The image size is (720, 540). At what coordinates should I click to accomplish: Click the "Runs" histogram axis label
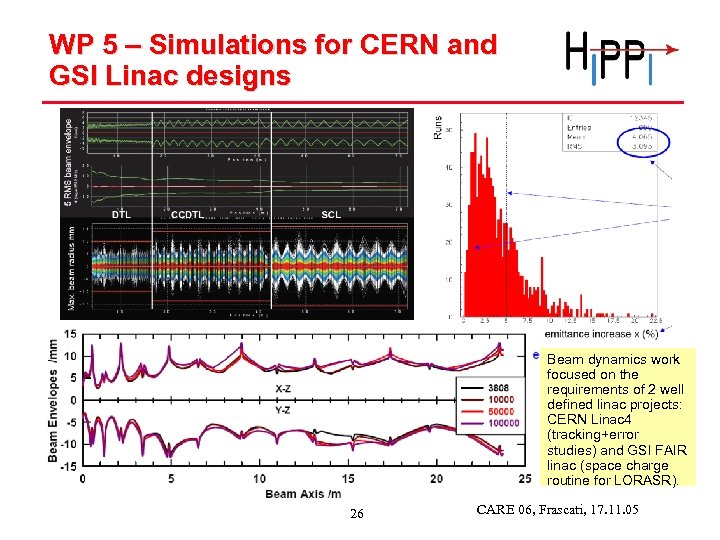(x=438, y=128)
